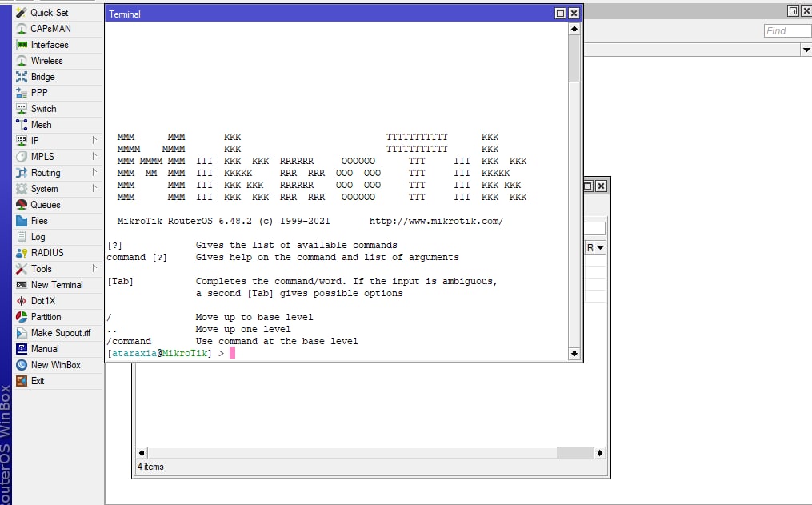Open the Manual menu label
Screen dimensions: 812x505
click(x=45, y=349)
